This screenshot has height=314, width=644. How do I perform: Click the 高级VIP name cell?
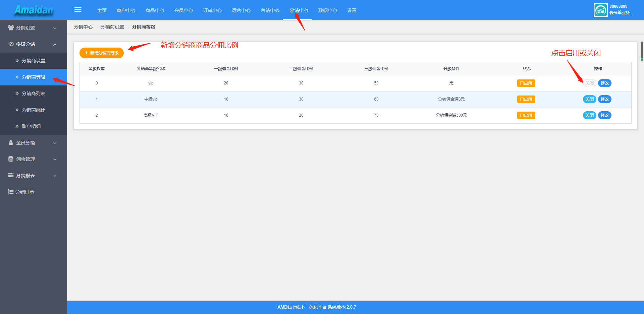[x=151, y=115]
